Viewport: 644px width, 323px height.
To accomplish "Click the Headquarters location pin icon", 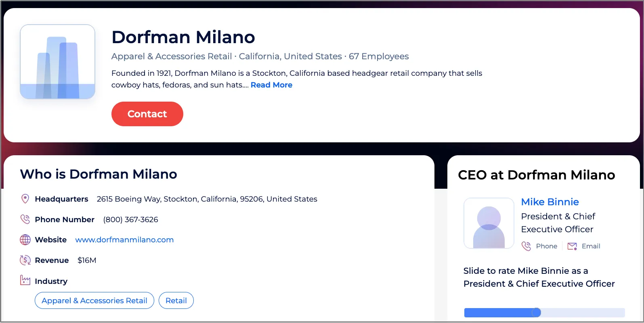I will (x=25, y=199).
